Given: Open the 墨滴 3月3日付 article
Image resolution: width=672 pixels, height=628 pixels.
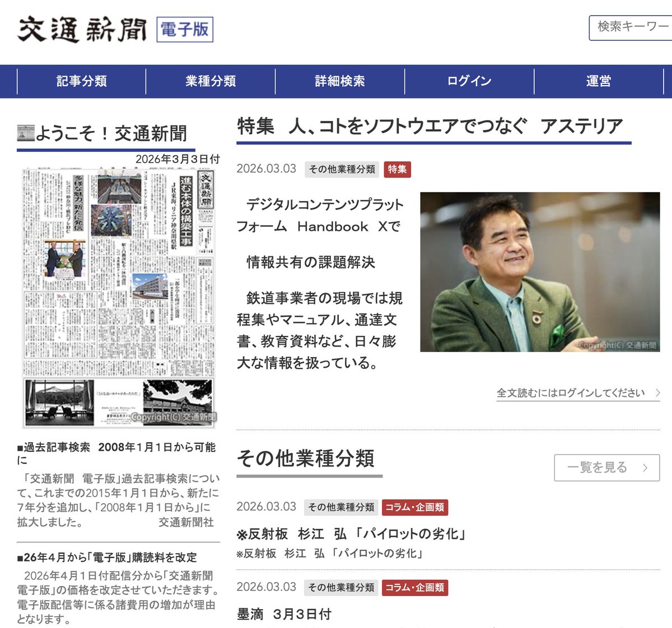Looking at the screenshot, I should pos(284,614).
